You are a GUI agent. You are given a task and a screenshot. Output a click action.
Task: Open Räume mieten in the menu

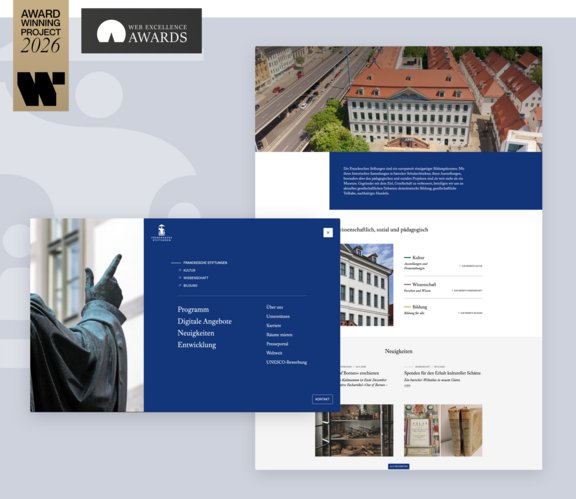279,334
